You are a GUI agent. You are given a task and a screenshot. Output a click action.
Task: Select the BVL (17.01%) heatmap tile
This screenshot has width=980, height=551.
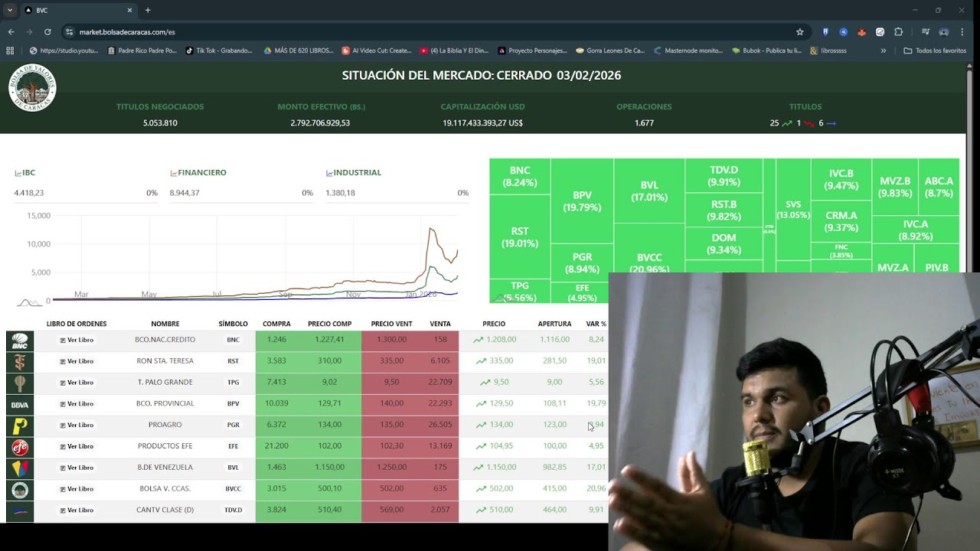pyautogui.click(x=649, y=191)
